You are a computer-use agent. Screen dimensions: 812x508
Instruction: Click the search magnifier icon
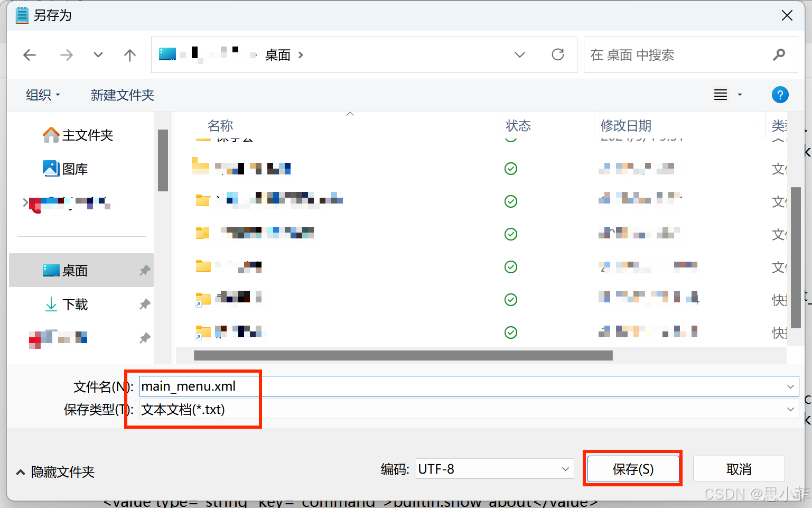[779, 54]
